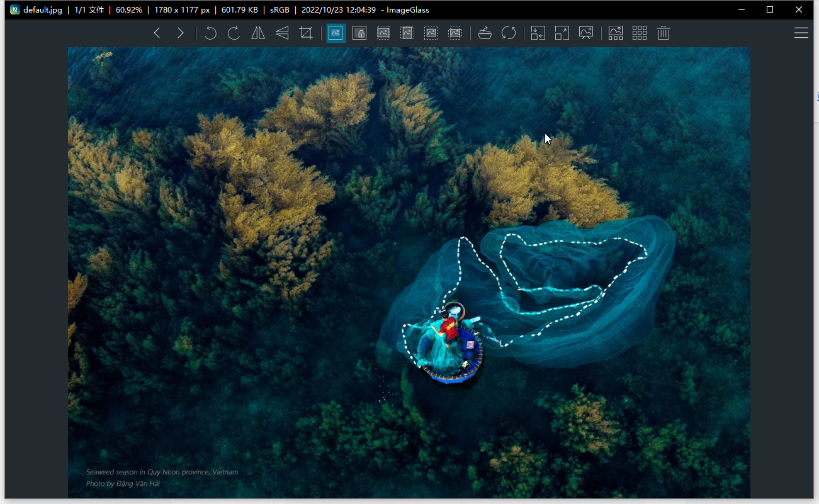Open the hamburger main menu
Image resolution: width=819 pixels, height=504 pixels.
(x=801, y=33)
